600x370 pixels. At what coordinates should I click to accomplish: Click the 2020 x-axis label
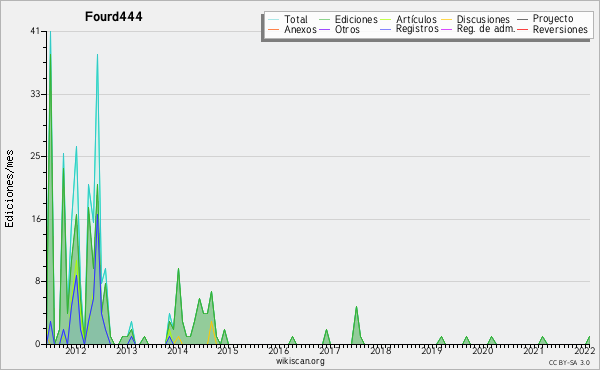click(x=483, y=351)
